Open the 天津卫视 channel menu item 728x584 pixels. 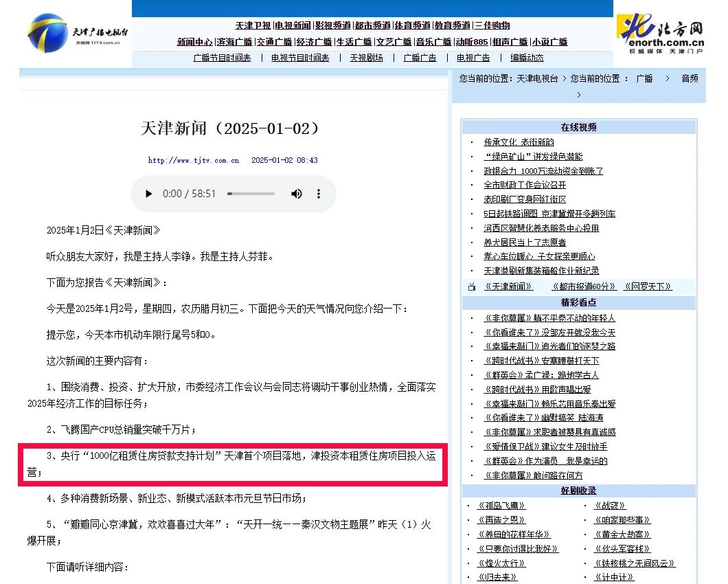[253, 25]
